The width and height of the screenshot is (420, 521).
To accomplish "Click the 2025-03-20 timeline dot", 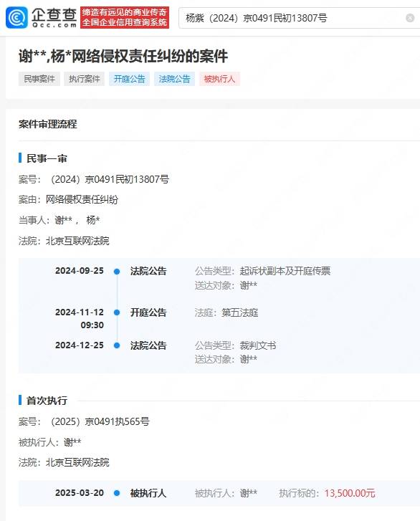I will click(x=117, y=493).
